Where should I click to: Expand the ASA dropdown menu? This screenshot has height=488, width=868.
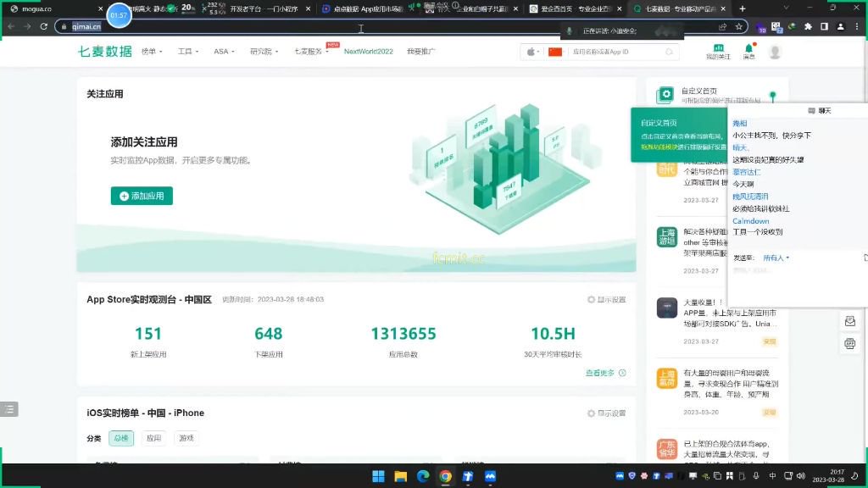[x=224, y=52]
